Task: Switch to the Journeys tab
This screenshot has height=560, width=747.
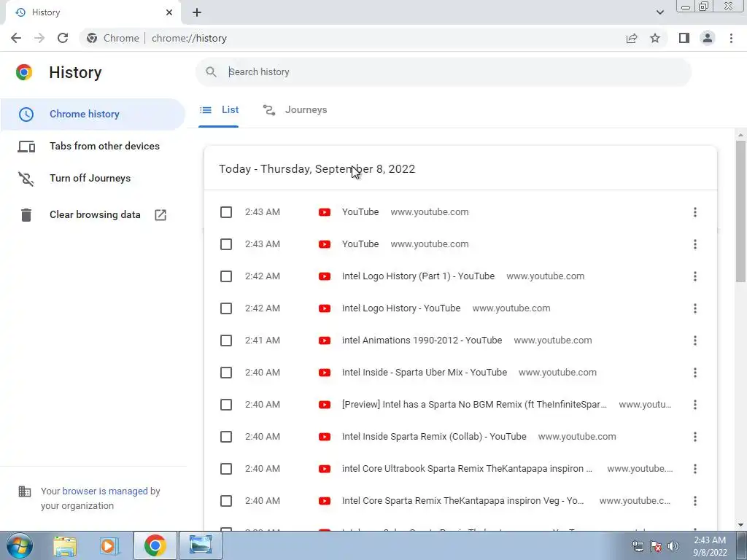Action: click(x=295, y=110)
